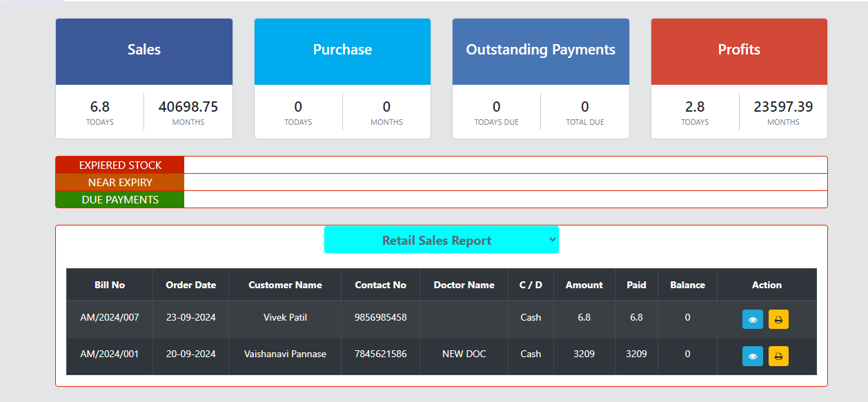Print bill AM/2024/001 with printer icon
Viewport: 868px width, 402px height.
778,356
